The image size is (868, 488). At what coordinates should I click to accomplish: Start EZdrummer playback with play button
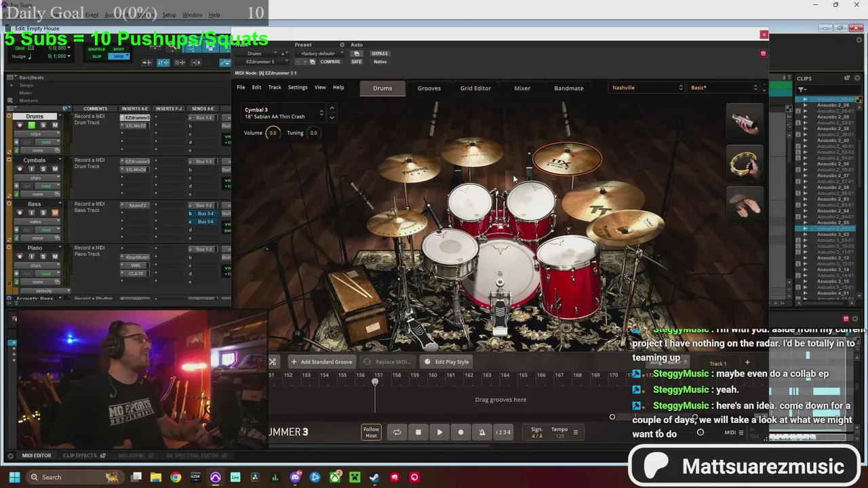pos(439,432)
